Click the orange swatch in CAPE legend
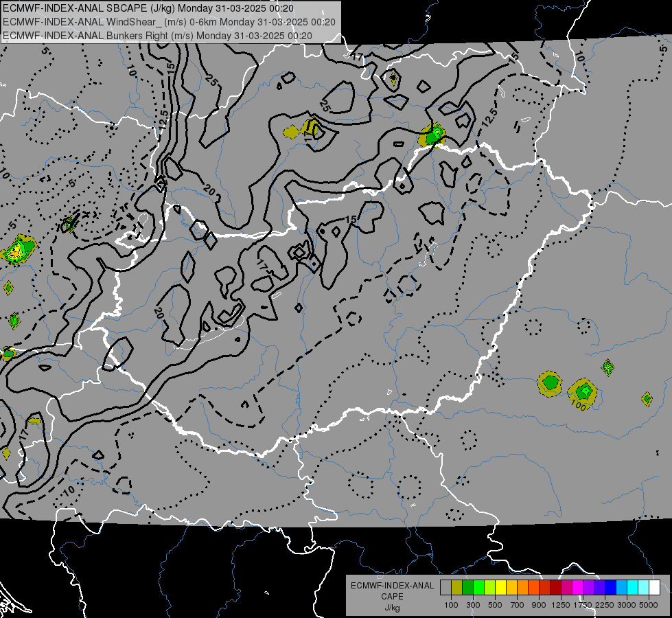Image resolution: width=672 pixels, height=618 pixels. click(522, 587)
